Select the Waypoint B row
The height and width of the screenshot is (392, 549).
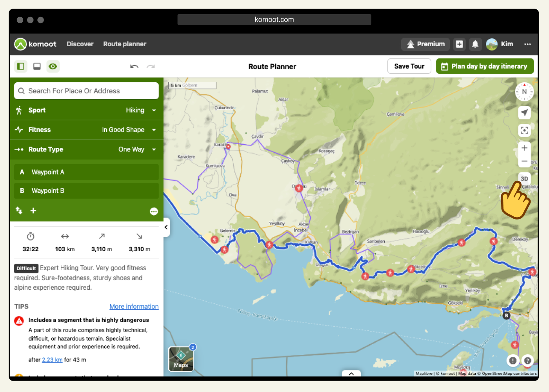86,191
